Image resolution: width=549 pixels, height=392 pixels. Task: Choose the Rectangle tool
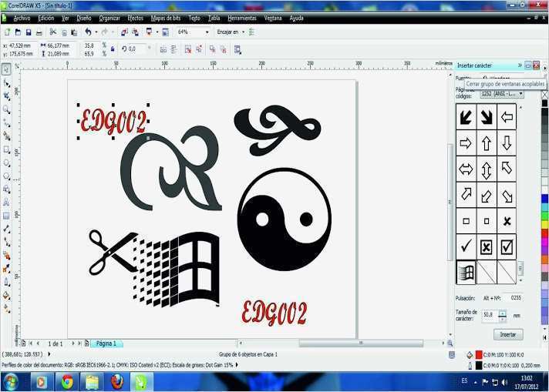(x=6, y=149)
